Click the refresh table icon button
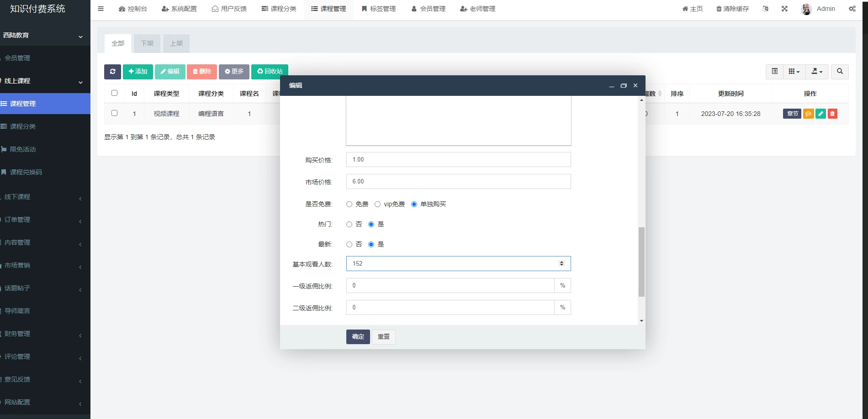The width and height of the screenshot is (868, 419). coord(112,72)
